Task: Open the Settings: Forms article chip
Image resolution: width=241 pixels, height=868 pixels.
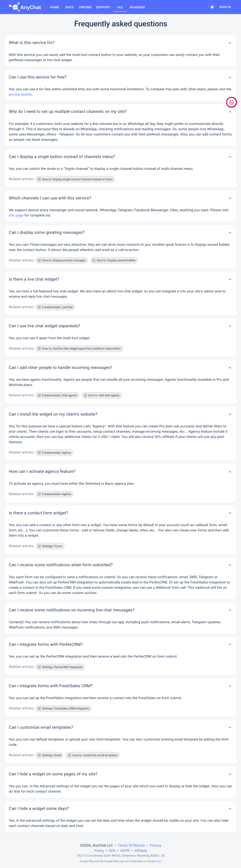Action: pos(50,546)
